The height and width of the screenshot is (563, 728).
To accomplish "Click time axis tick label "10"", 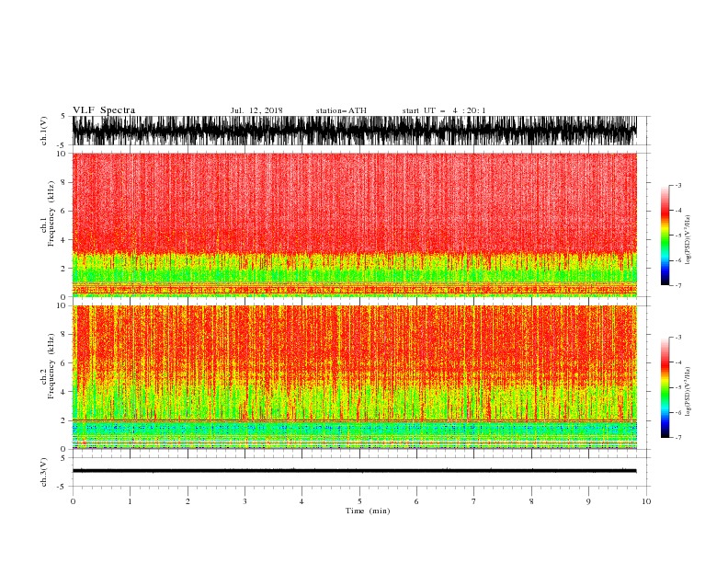I will tap(646, 501).
